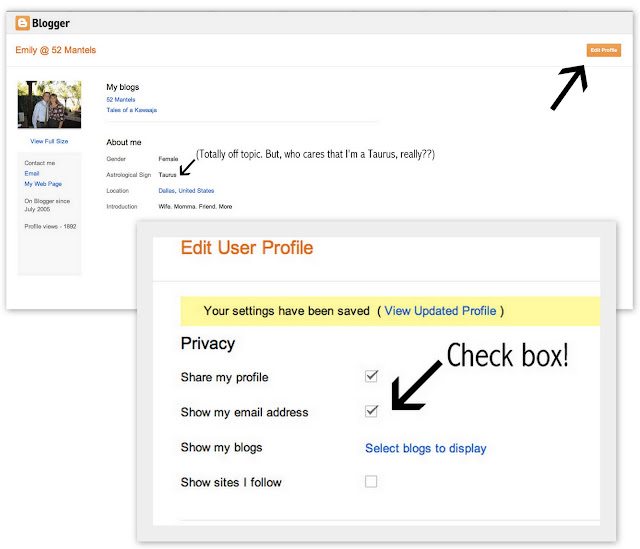Click the 'Profile views - 1892' text
Viewport: 640px width, 549px height.
(x=50, y=227)
